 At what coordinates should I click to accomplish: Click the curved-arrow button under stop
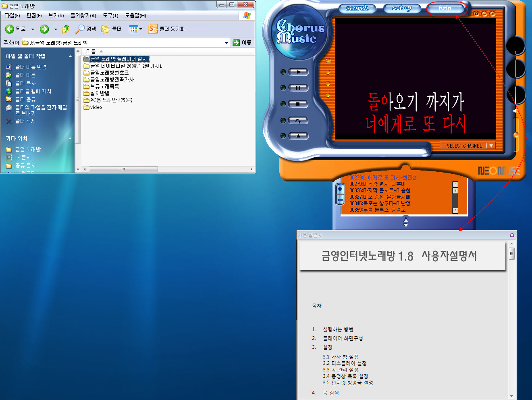click(298, 120)
